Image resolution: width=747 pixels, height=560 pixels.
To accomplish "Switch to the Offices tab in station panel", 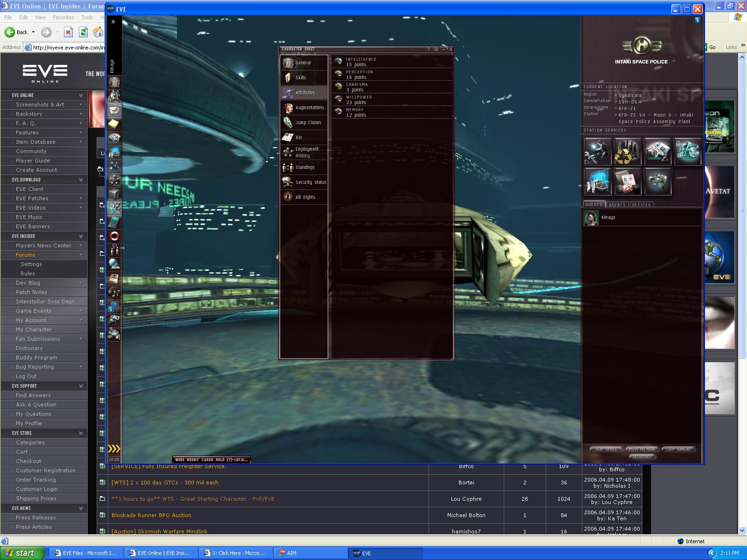I will coord(641,205).
